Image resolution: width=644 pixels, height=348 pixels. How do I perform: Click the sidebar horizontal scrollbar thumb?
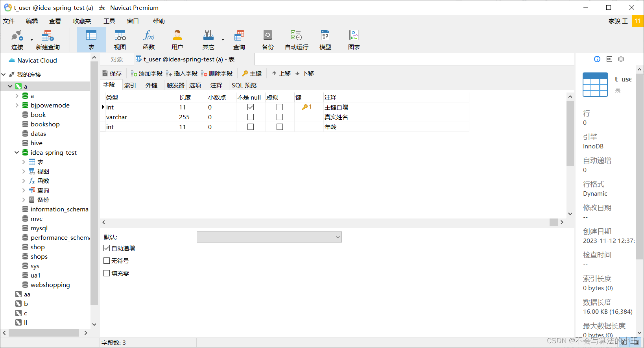[x=44, y=333]
